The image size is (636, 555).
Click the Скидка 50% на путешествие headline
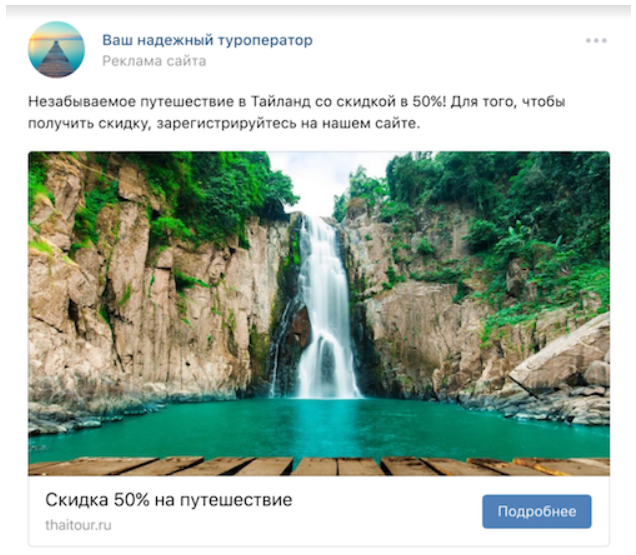click(x=169, y=500)
